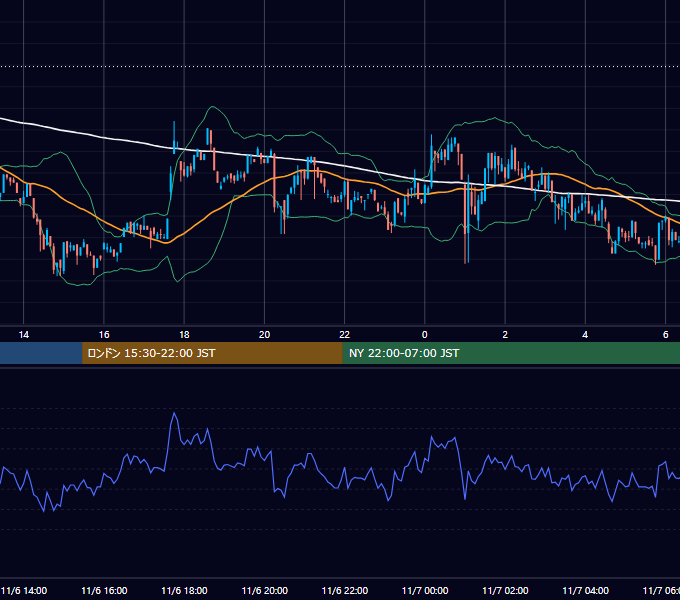680x600 pixels.
Task: Click the 0 hour axis label
Action: [425, 335]
